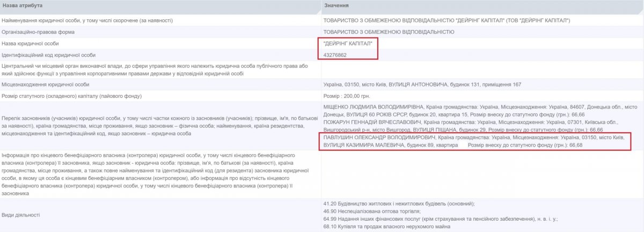Select the identification code 43276862
This screenshot has width=644, height=232.
click(x=335, y=55)
